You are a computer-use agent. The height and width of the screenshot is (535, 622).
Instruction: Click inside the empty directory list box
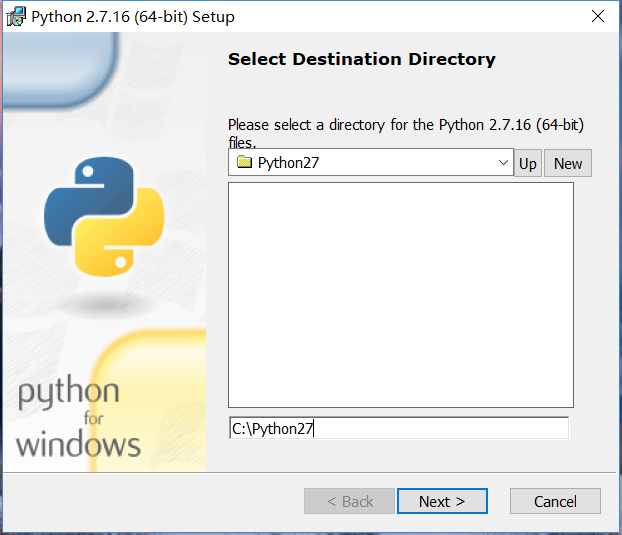[401, 295]
